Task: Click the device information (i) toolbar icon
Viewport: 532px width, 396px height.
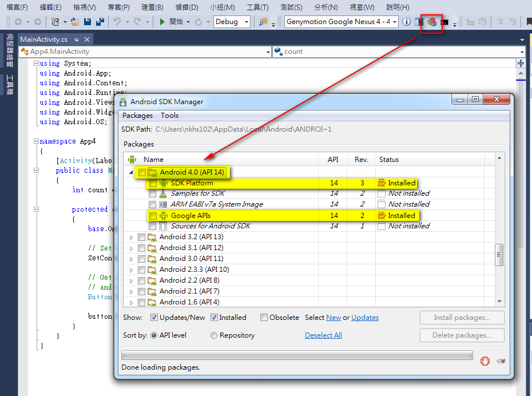Action: pyautogui.click(x=406, y=22)
